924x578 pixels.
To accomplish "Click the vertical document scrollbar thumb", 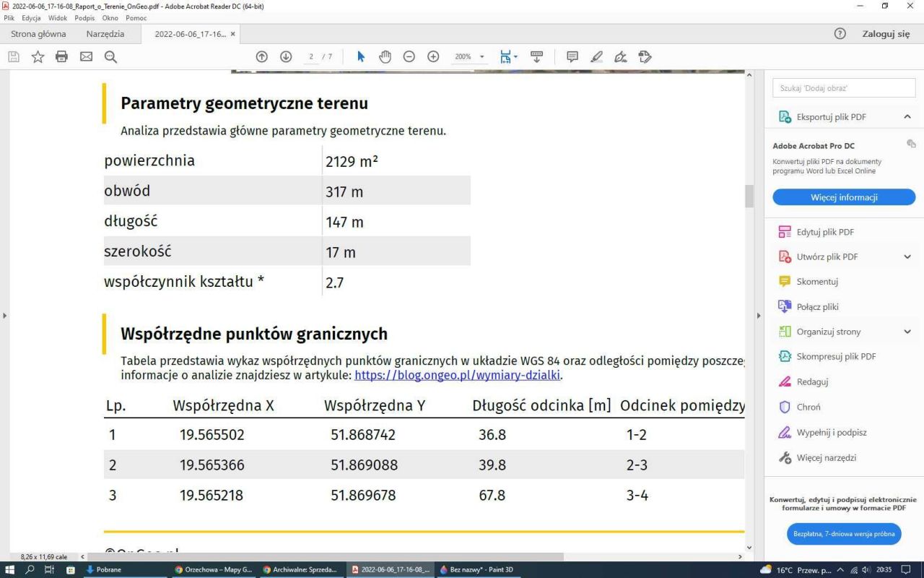I will [x=749, y=196].
